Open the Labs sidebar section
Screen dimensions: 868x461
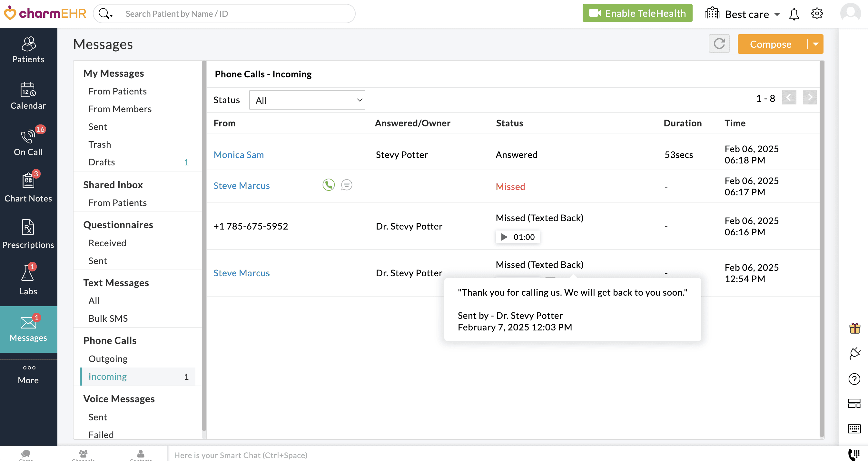tap(28, 280)
